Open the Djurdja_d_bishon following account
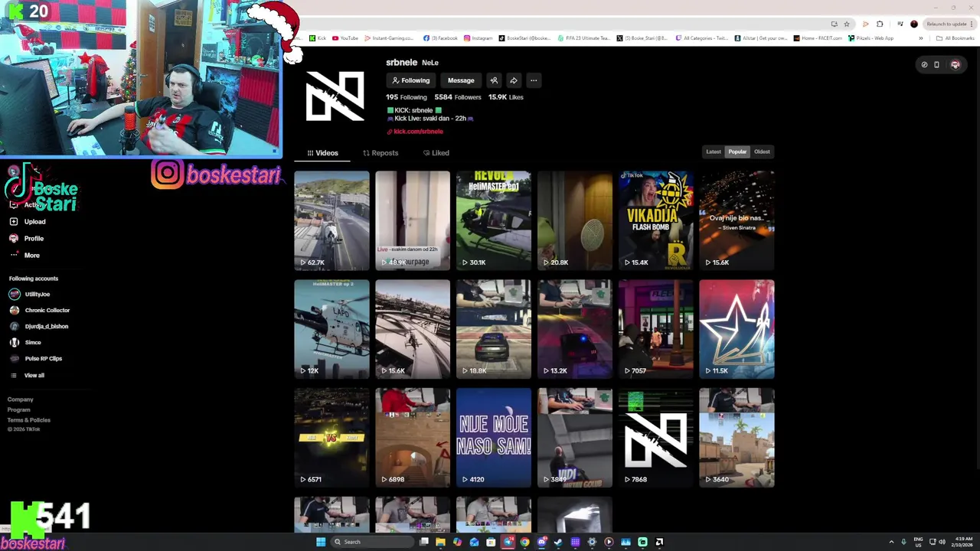This screenshot has height=551, width=980. (x=39, y=327)
